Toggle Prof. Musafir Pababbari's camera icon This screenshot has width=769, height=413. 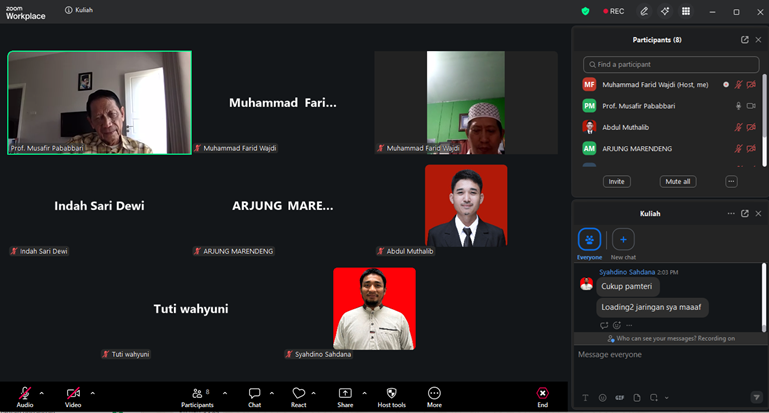click(751, 106)
